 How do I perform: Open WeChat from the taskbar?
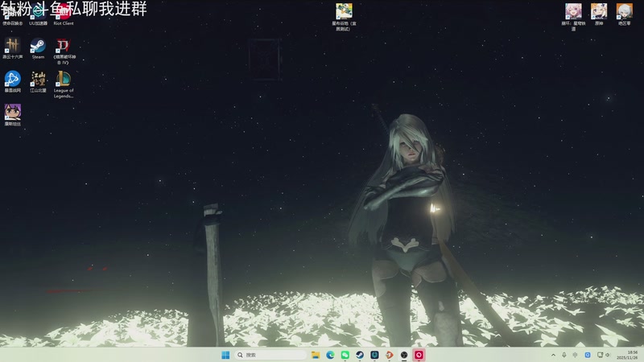pos(345,355)
